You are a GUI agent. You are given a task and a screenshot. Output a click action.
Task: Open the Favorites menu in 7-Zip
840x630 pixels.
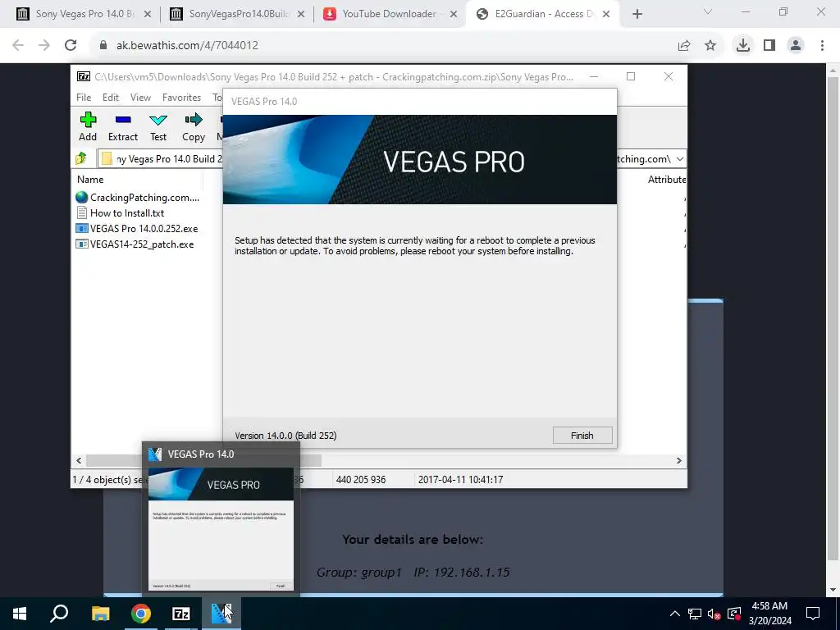181,98
